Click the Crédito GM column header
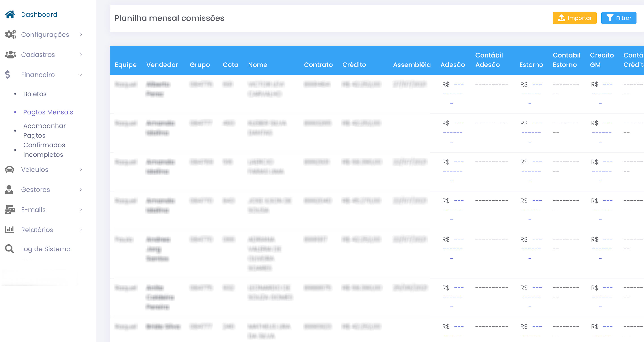Image resolution: width=644 pixels, height=342 pixels. click(602, 60)
